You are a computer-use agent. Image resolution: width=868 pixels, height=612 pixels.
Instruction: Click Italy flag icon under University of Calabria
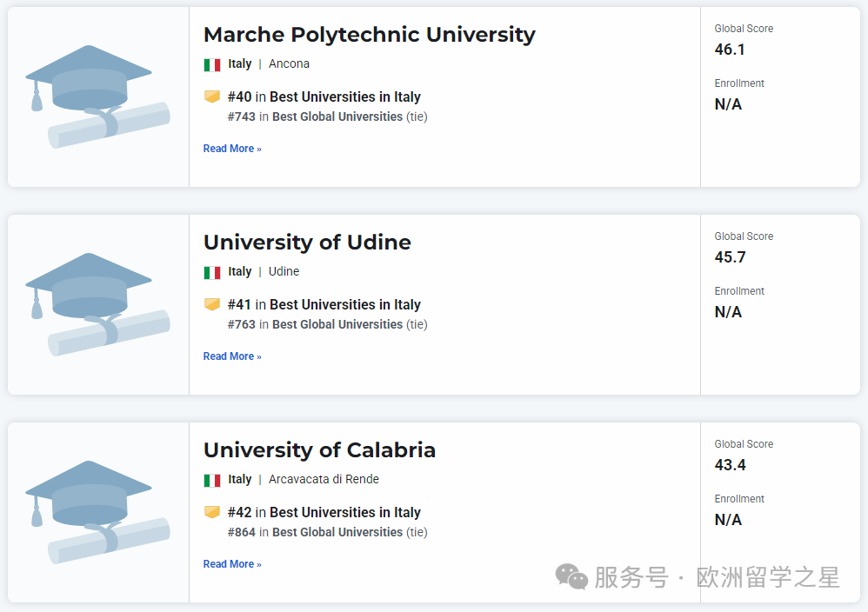[x=212, y=480]
